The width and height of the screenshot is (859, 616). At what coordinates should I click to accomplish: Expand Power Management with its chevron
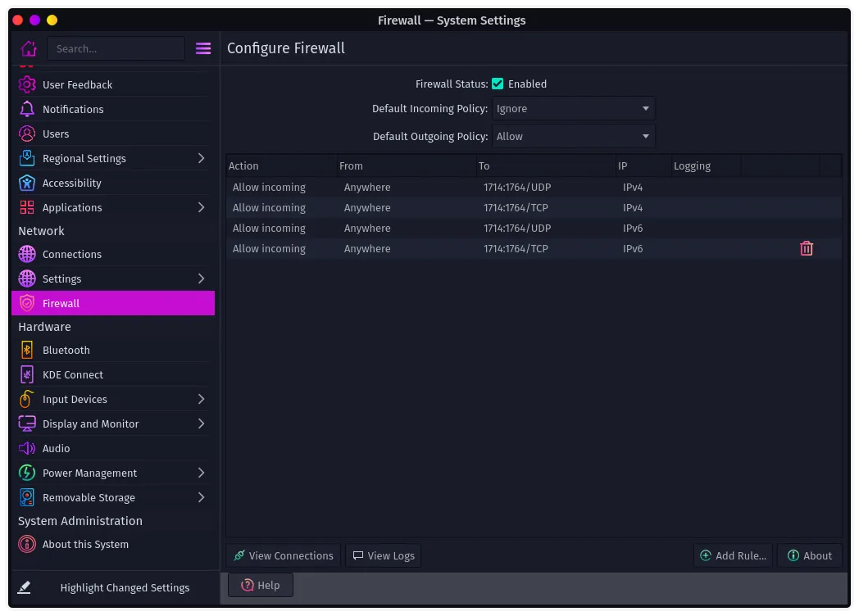(x=201, y=473)
